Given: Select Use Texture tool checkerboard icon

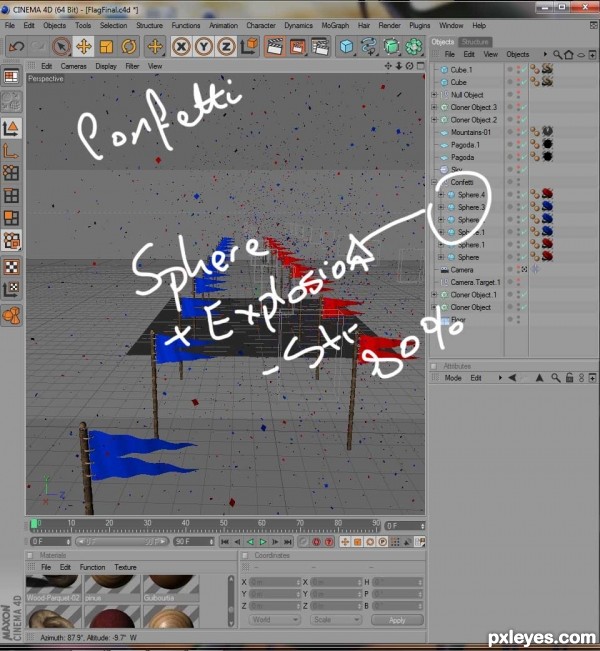Looking at the screenshot, I should pyautogui.click(x=11, y=267).
